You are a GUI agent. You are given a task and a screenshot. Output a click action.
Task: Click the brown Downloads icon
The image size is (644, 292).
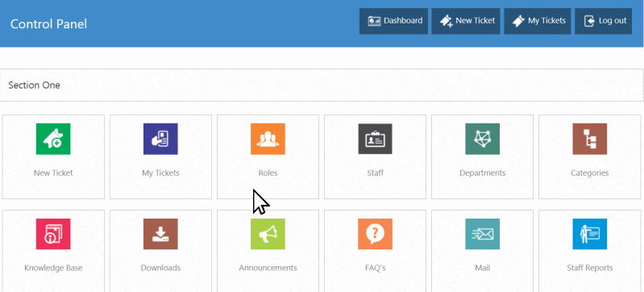coord(160,234)
